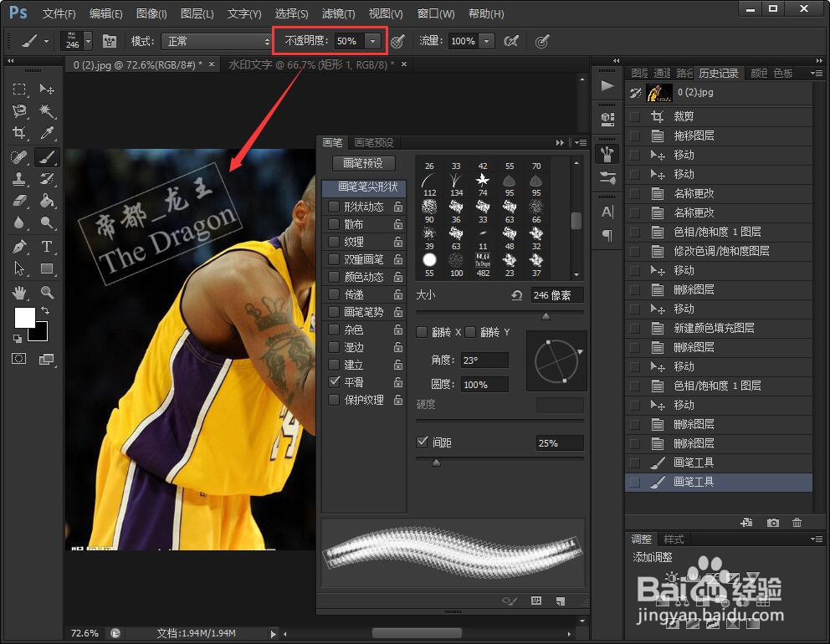Select the Healing Brush tool

19,157
